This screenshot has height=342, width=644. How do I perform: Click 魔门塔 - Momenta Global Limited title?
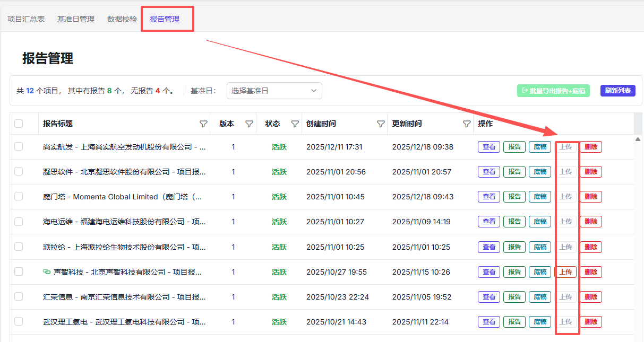tap(122, 197)
